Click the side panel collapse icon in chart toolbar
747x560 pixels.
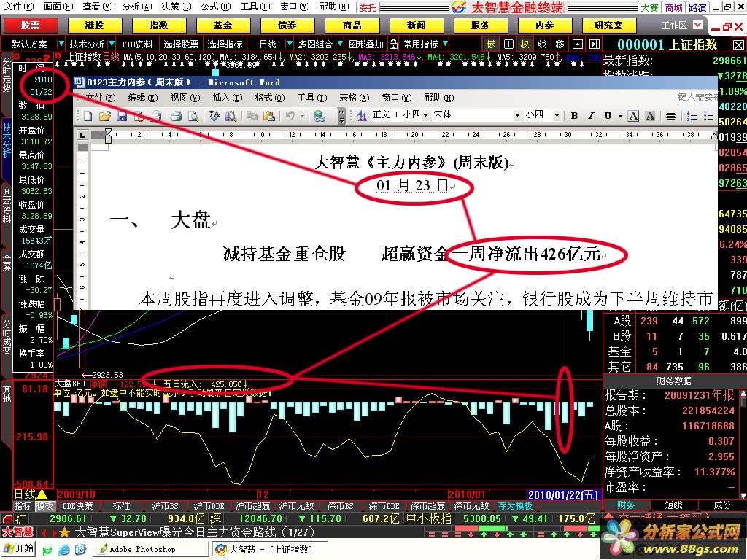click(595, 44)
